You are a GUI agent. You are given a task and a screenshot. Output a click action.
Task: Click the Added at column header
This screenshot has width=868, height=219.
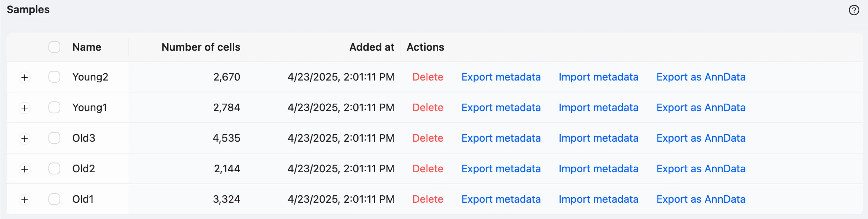coord(371,47)
